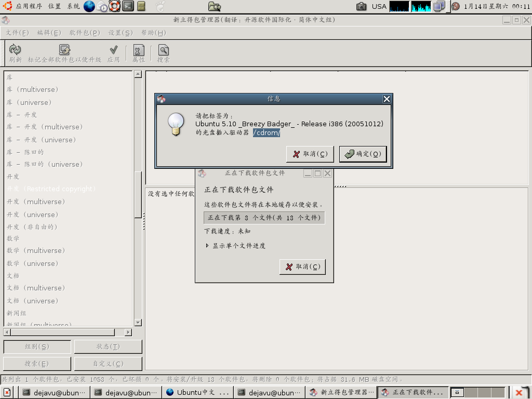Click the Custom (自定义) filter button
532x399 pixels.
click(x=108, y=364)
